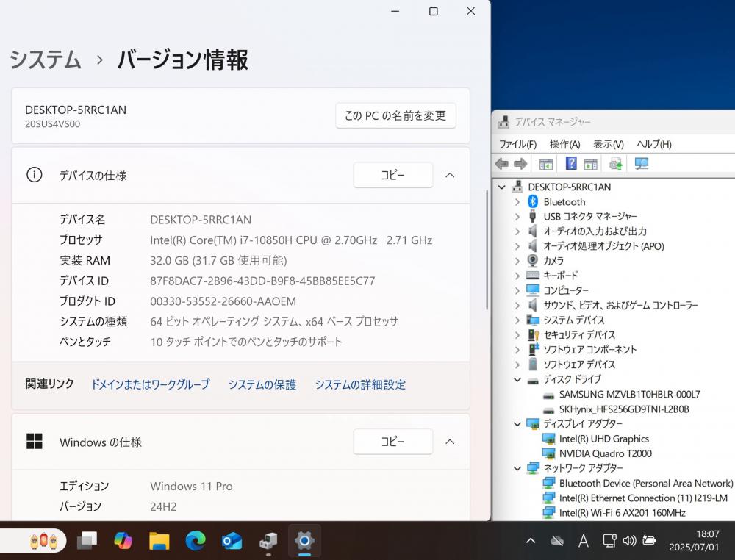Go to システム breadcrumb in Settings
The width and height of the screenshot is (735, 560).
pos(46,60)
